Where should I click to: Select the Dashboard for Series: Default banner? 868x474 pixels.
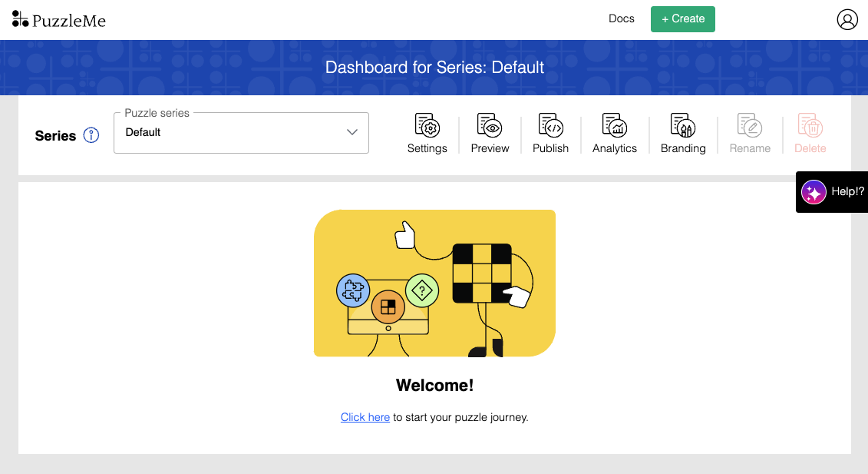434,68
